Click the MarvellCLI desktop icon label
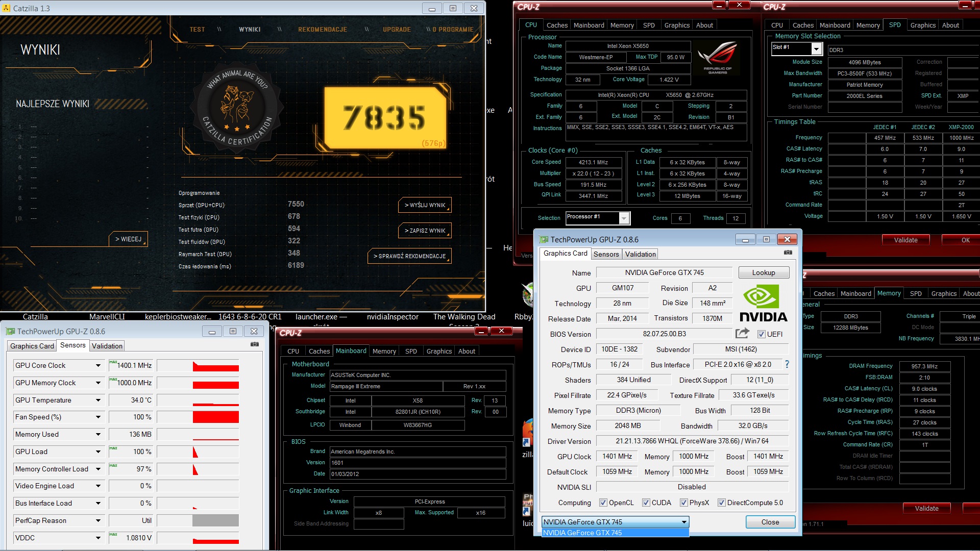The width and height of the screenshot is (980, 551). tap(107, 317)
